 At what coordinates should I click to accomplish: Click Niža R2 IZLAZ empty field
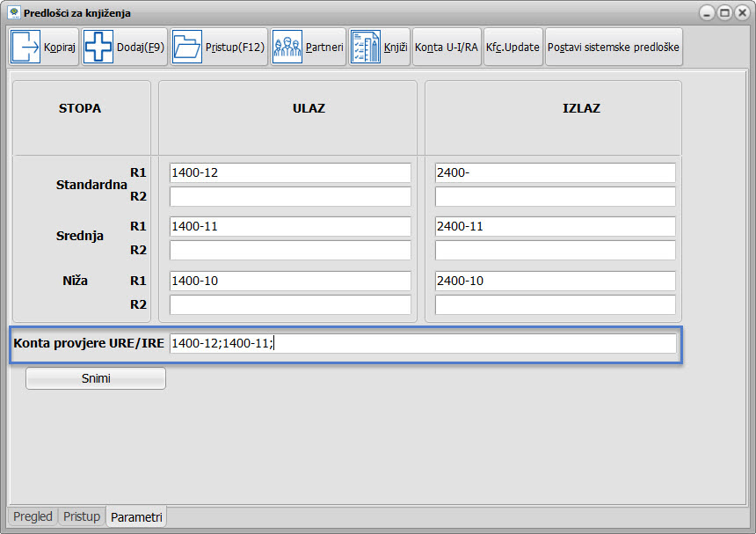(555, 304)
